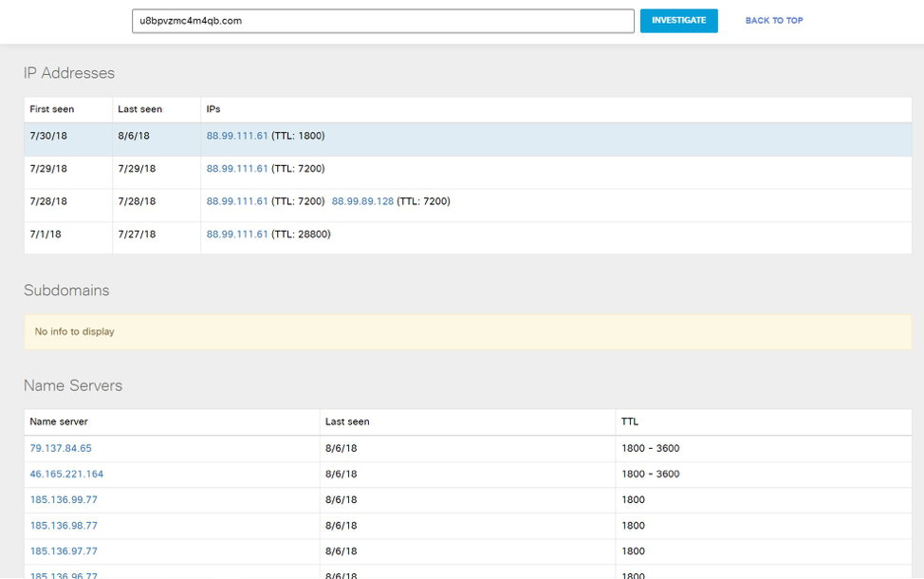The width and height of the screenshot is (924, 579).
Task: Select name server 185.136.99.77
Action: point(64,499)
